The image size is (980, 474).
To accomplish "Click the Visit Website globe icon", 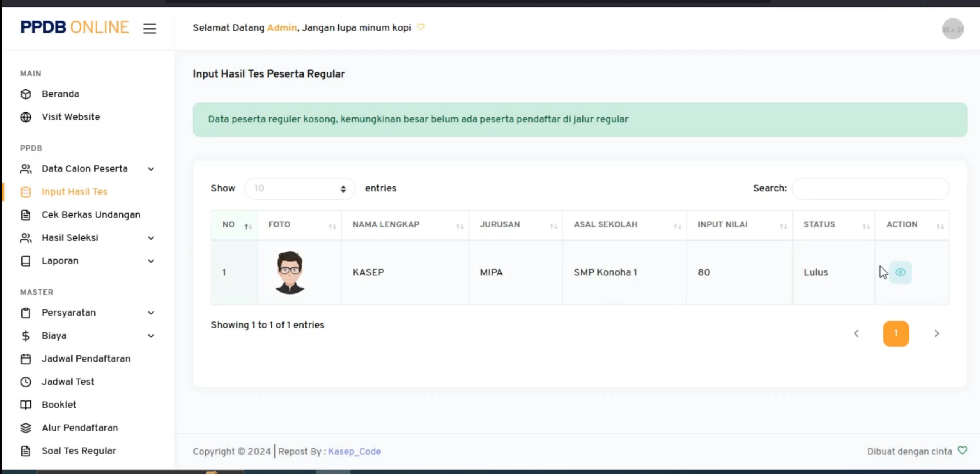I will 26,117.
